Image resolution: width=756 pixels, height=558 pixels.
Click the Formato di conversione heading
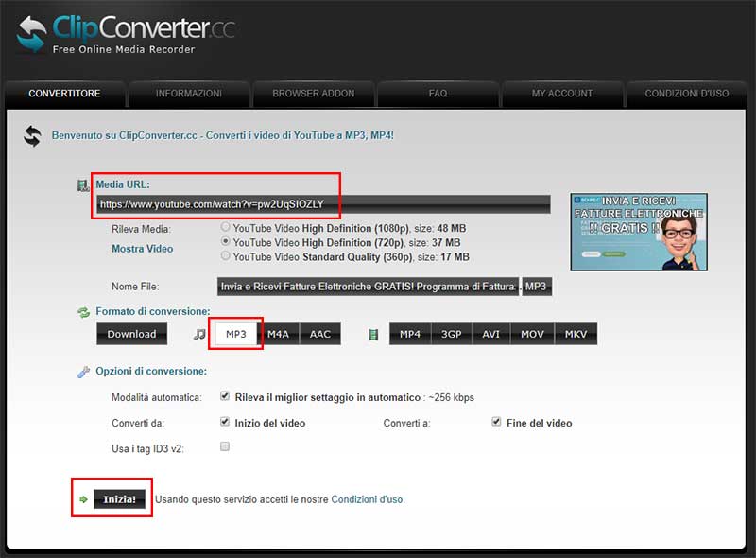(x=153, y=311)
